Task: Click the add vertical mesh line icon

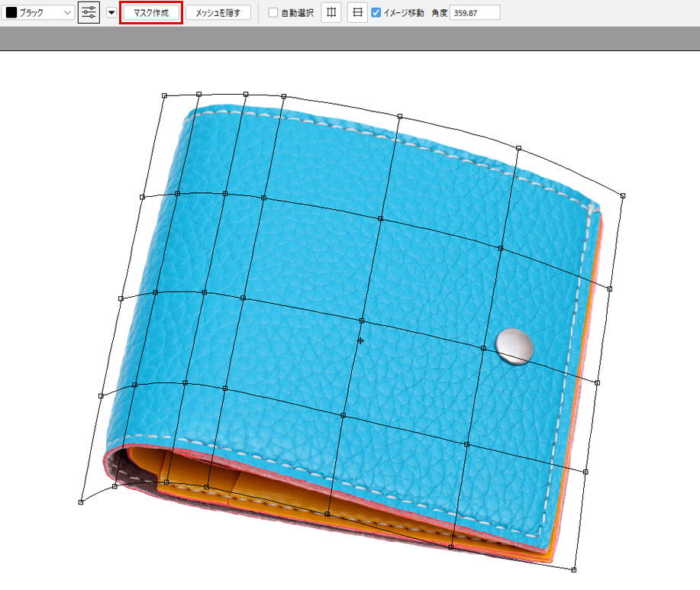Action: (331, 12)
